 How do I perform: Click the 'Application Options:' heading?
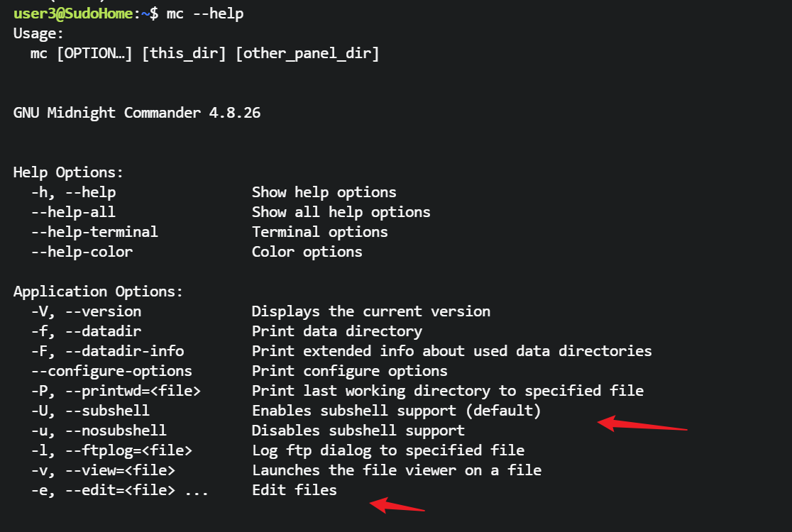pos(98,292)
